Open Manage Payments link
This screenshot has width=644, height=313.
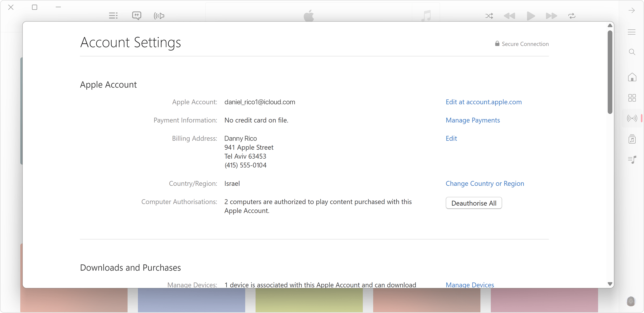click(x=473, y=120)
